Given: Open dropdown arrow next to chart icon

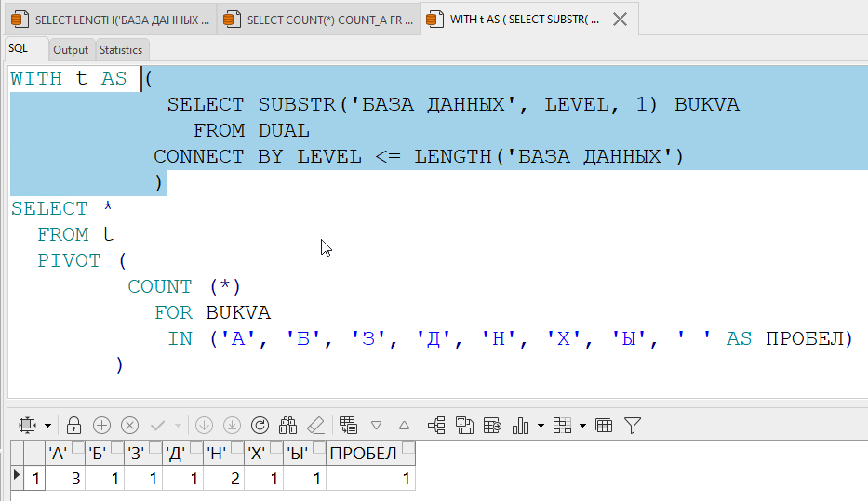Looking at the screenshot, I should coord(541,427).
